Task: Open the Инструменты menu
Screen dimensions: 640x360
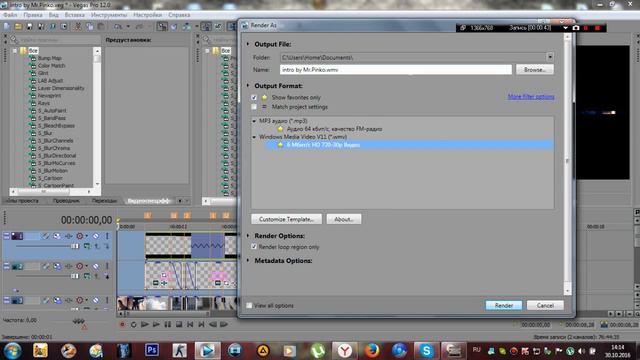Action: [109, 15]
